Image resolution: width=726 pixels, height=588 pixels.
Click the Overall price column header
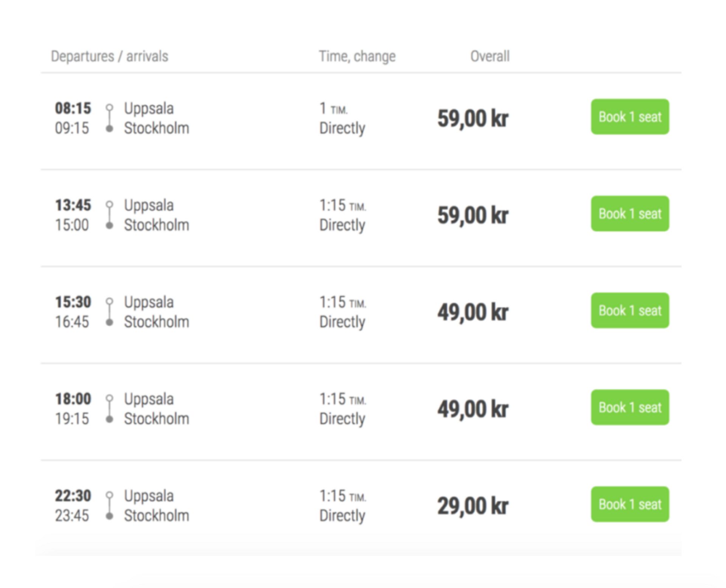[490, 56]
